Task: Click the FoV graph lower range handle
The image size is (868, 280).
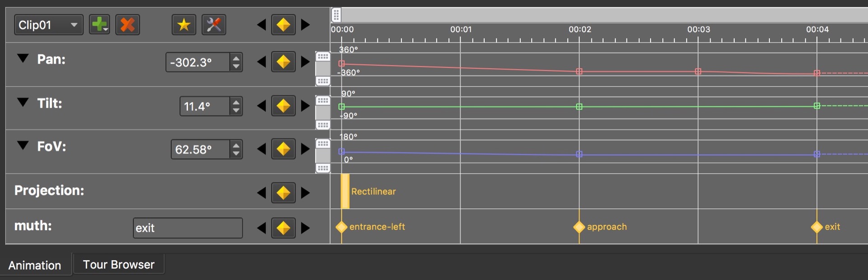Action: coord(323,168)
